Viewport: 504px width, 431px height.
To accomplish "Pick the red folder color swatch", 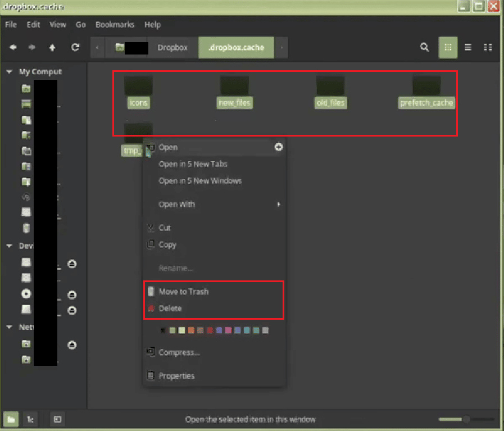I will click(x=210, y=330).
